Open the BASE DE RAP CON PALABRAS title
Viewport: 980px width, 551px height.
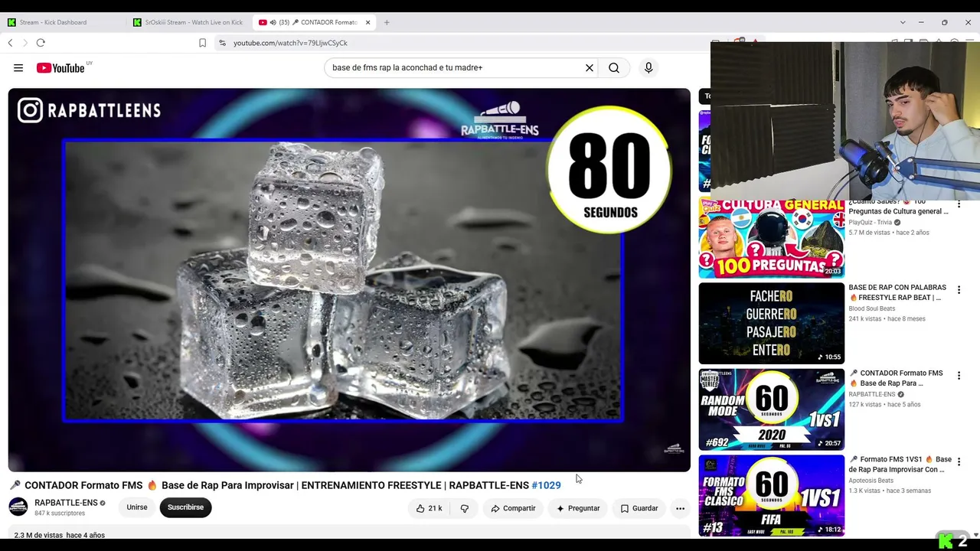click(897, 292)
